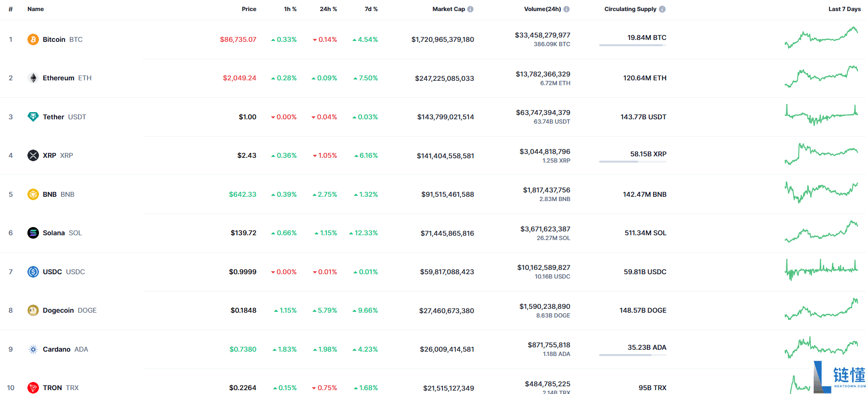Open BNB's 7-day sparkline chart
The image size is (868, 394).
coord(821,192)
